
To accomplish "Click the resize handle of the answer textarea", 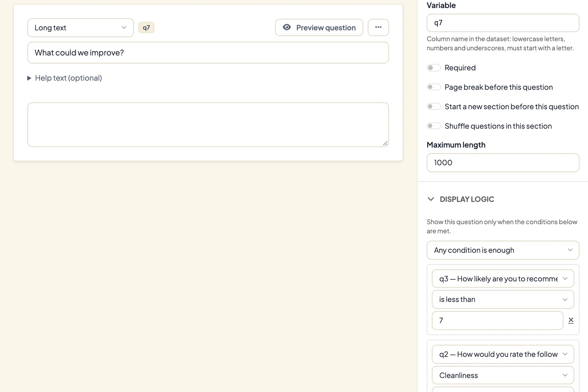I will pyautogui.click(x=385, y=143).
